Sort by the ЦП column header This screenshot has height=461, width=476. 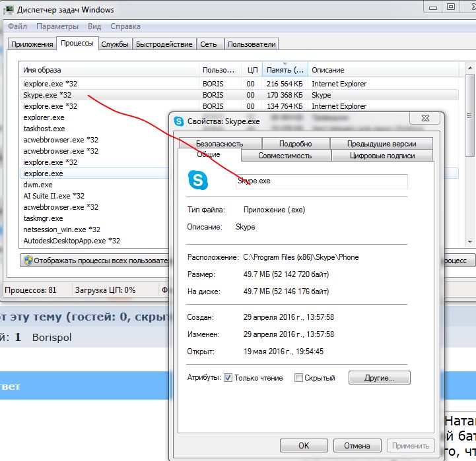[x=252, y=70]
